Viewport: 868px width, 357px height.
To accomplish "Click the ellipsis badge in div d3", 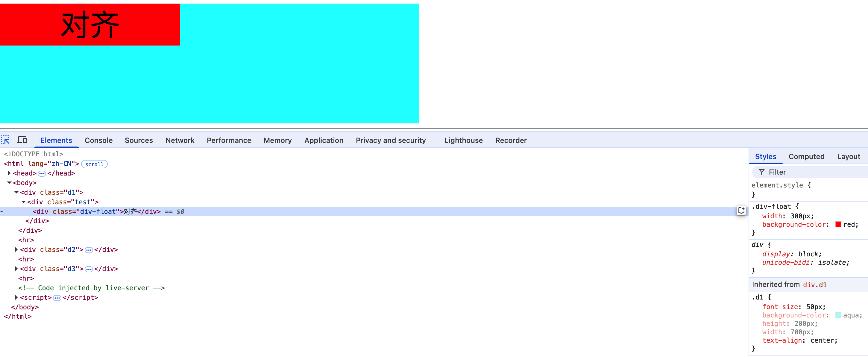I will coord(89,269).
